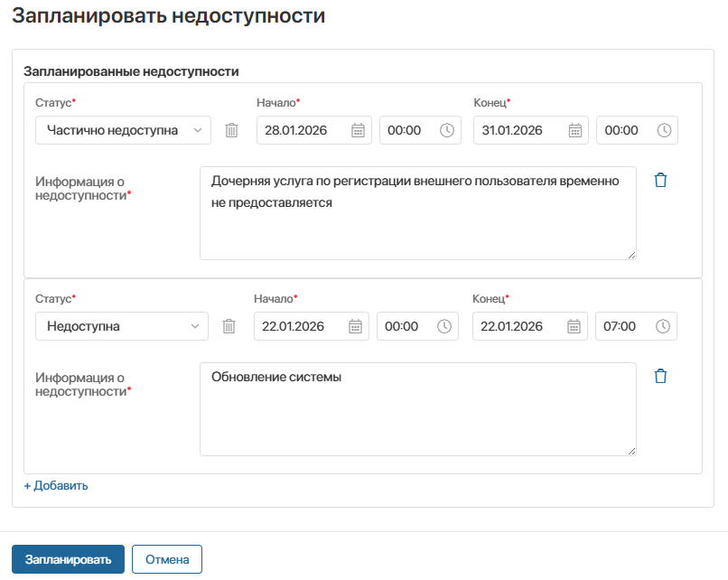
Task: Open calendar for first entry end date
Action: [x=574, y=130]
